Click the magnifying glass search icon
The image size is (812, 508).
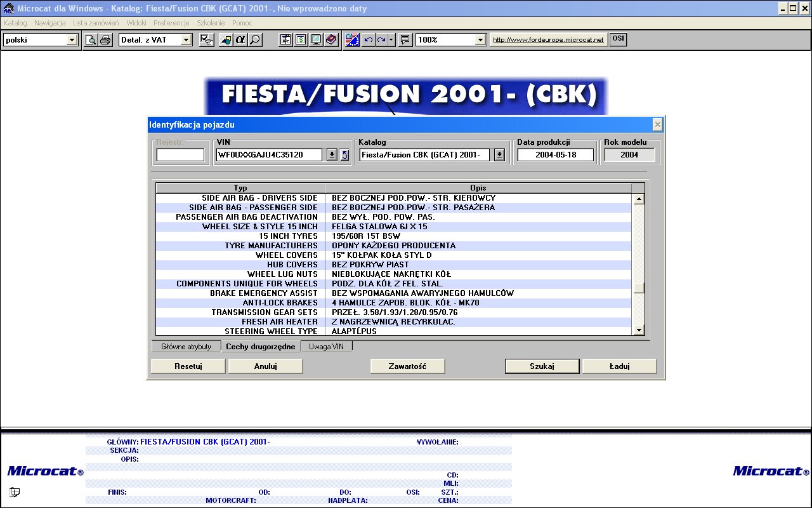pyautogui.click(x=254, y=40)
